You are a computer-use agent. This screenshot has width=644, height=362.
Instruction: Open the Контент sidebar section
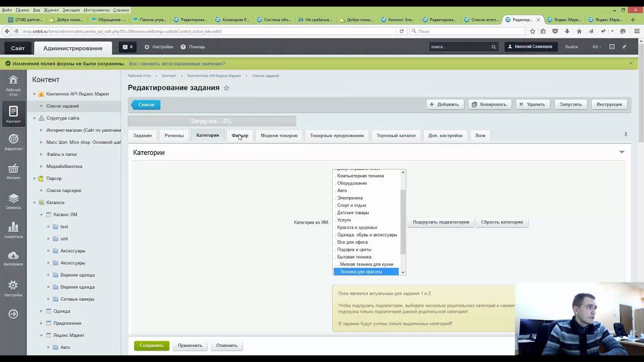pos(14,115)
